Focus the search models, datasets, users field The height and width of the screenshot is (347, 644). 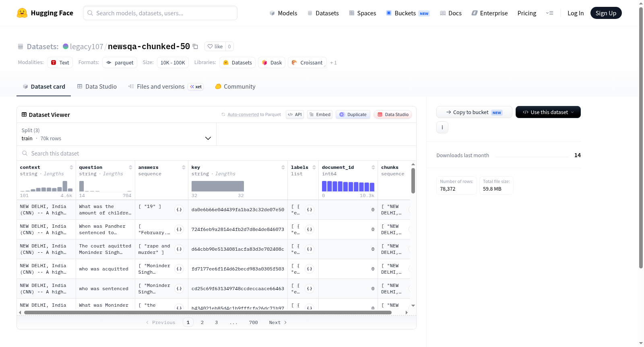coord(160,13)
